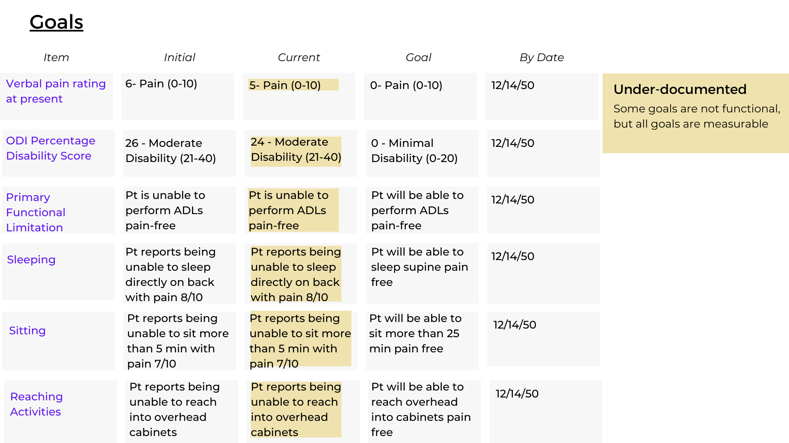Select the Current column header
The image size is (789, 443).
point(298,57)
